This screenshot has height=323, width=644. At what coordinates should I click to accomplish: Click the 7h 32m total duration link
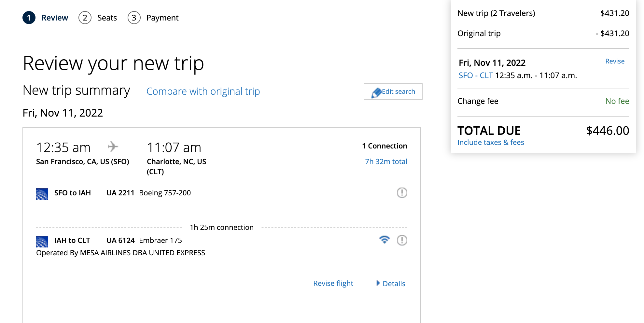pos(386,161)
